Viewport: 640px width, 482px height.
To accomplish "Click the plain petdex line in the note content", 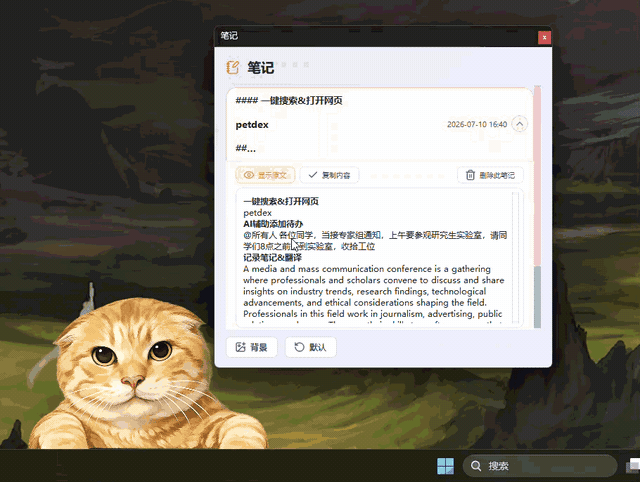I will coord(257,213).
